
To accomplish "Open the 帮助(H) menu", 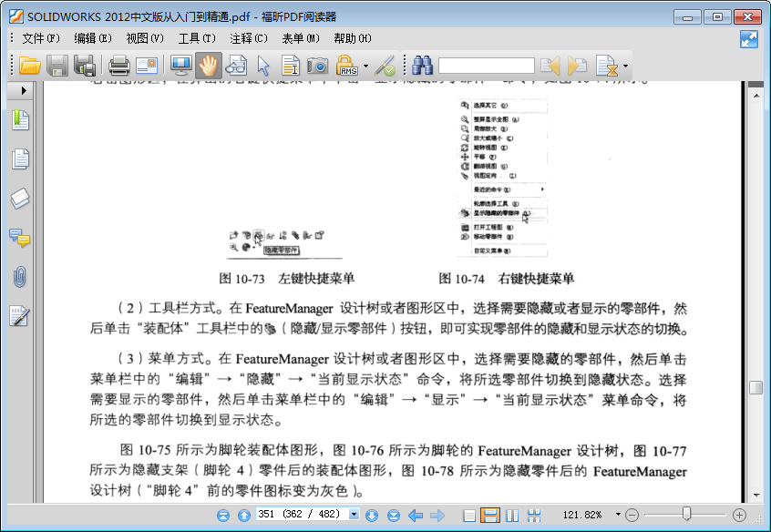I will click(x=353, y=38).
